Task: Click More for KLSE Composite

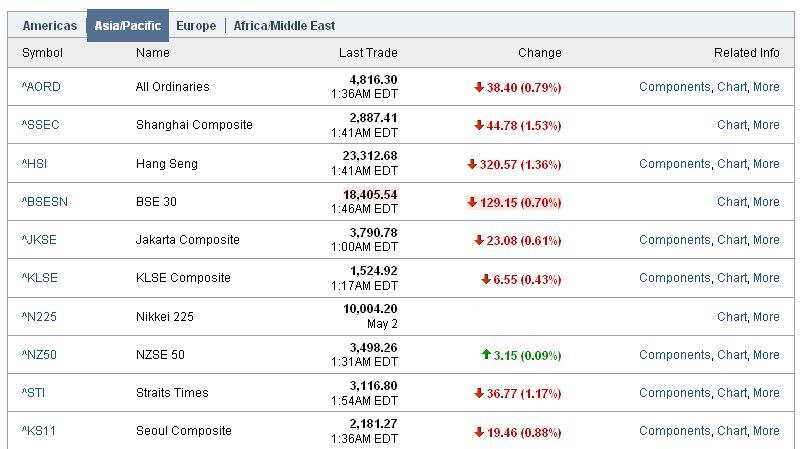Action: [x=766, y=277]
